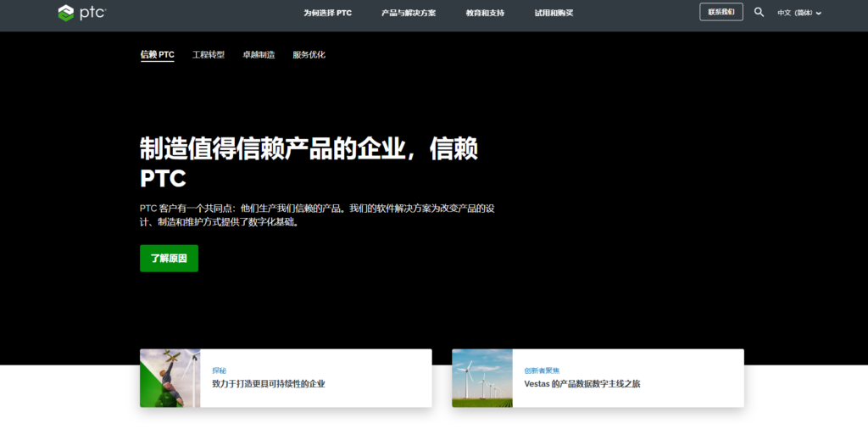Open the 中文（简体）language menu

pyautogui.click(x=795, y=13)
